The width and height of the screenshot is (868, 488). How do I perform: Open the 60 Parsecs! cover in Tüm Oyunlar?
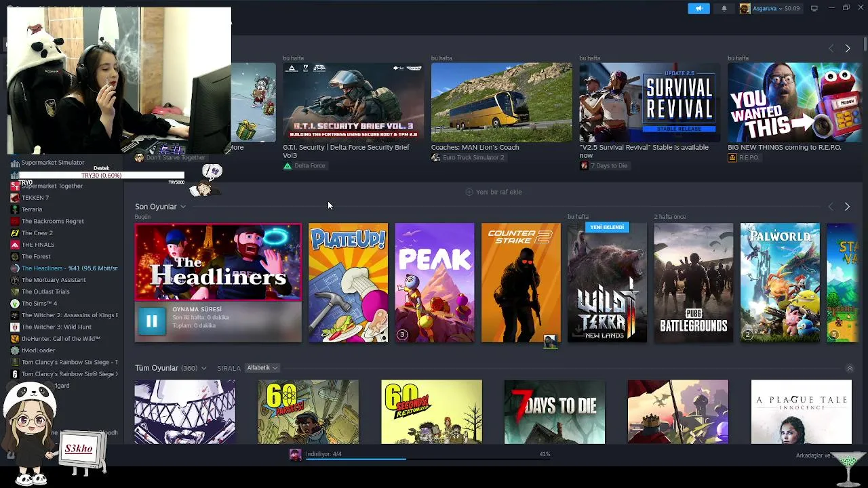pyautogui.click(x=308, y=412)
